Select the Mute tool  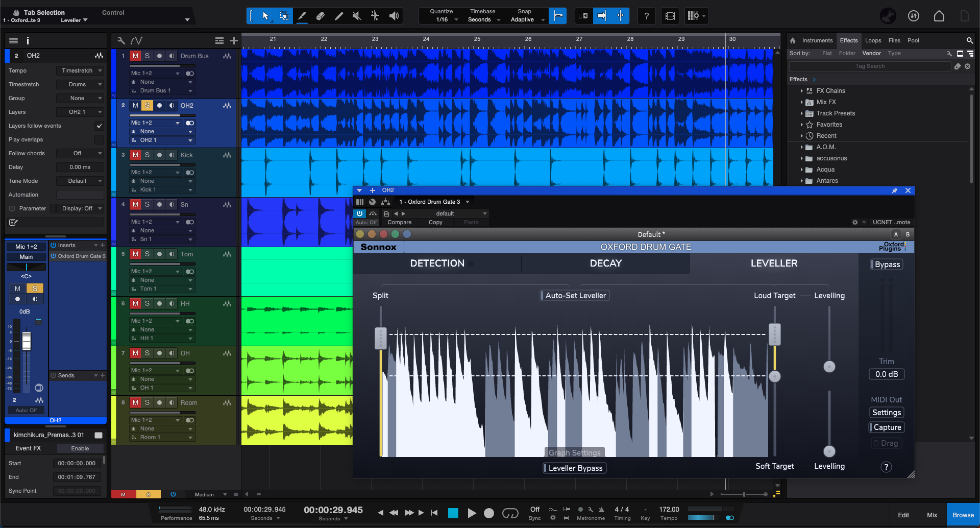coord(357,16)
